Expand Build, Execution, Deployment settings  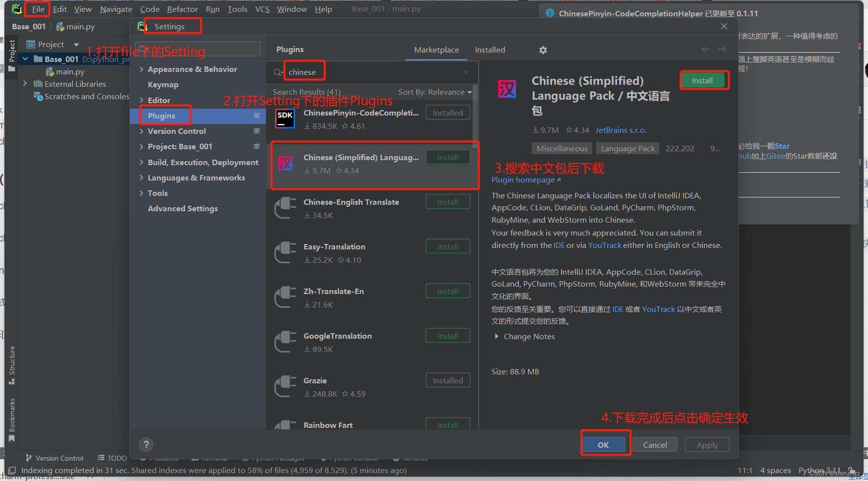[x=141, y=162]
